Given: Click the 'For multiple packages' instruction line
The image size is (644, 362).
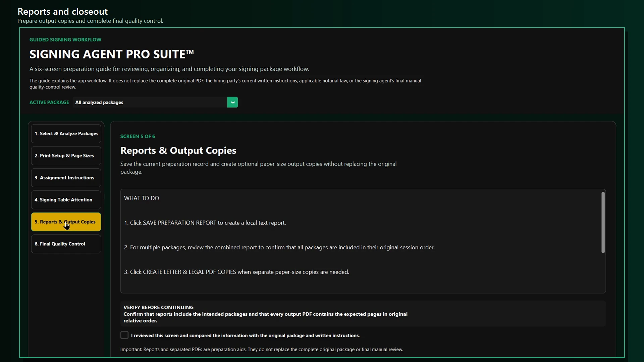Looking at the screenshot, I should point(279,247).
